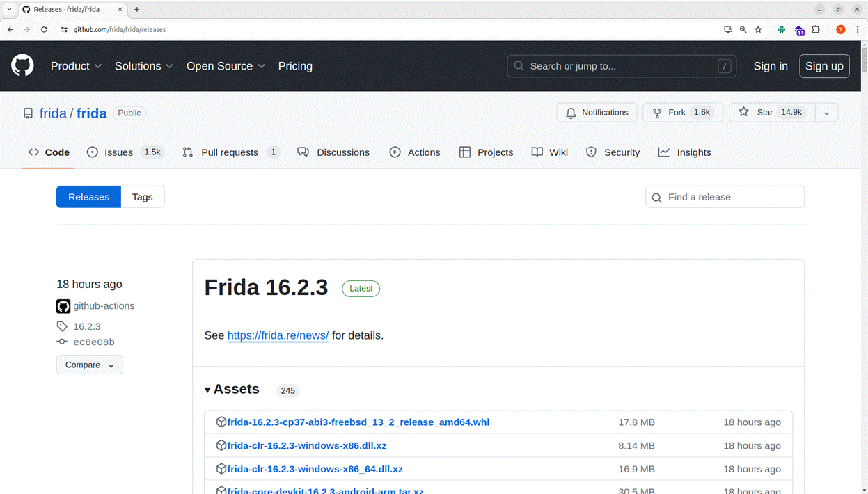
Task: Open the Compare dropdown
Action: (x=89, y=365)
